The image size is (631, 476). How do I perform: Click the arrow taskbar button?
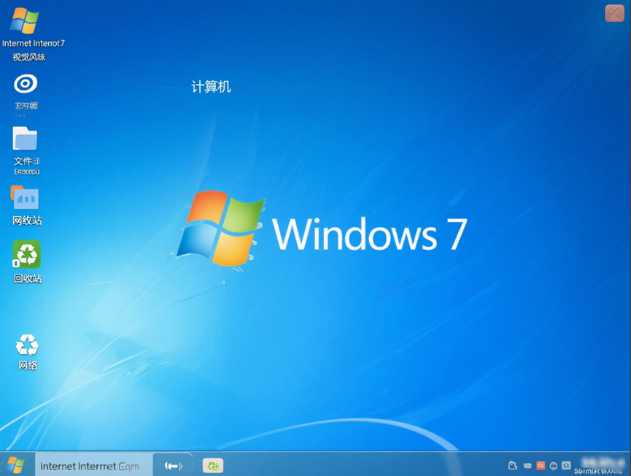point(173,466)
